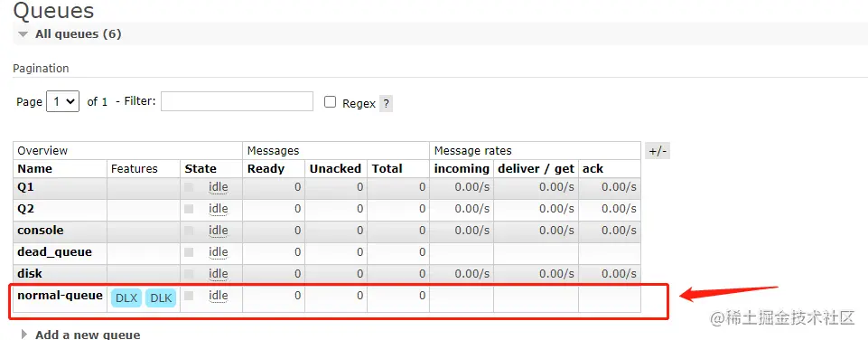Open the Q2 queue link
This screenshot has height=340, width=868.
25,209
